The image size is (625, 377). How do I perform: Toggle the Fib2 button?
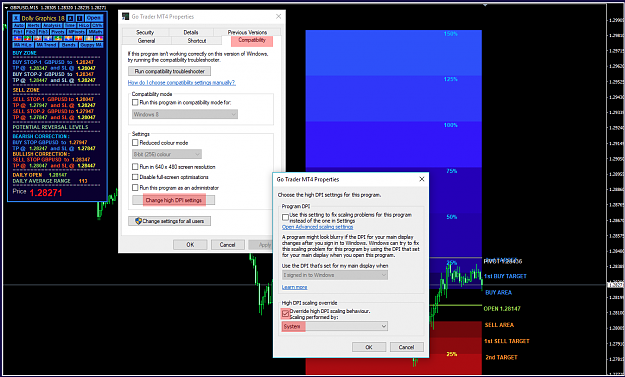tap(31, 32)
